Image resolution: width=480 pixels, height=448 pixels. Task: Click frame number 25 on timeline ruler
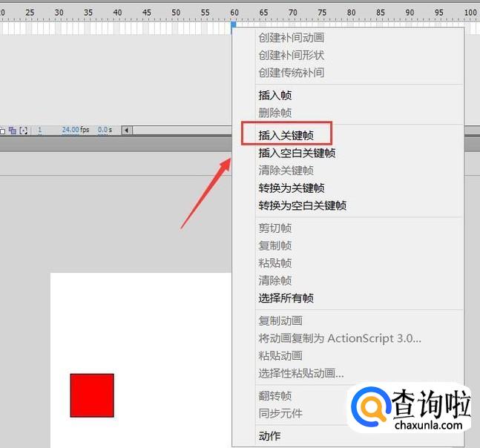click(30, 13)
